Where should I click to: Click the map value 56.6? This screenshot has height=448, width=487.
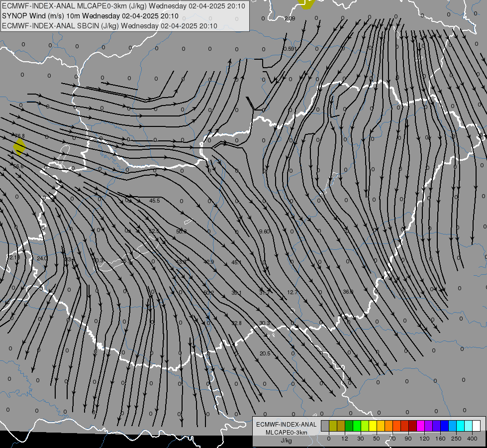18,166
